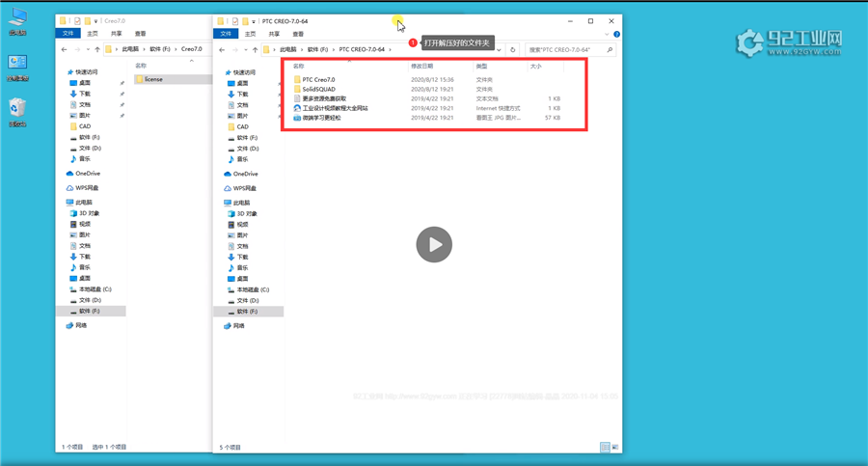868x466 pixels.
Task: Open recent locations dropdown in Creo7.0 window
Action: pyautogui.click(x=88, y=49)
